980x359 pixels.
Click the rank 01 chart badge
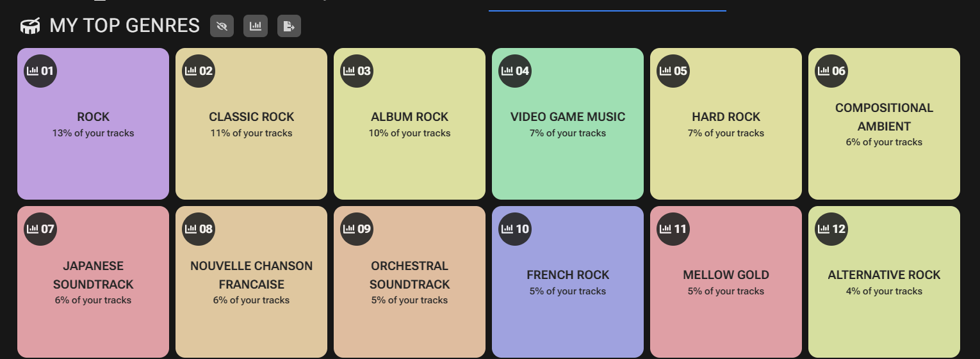pos(40,71)
